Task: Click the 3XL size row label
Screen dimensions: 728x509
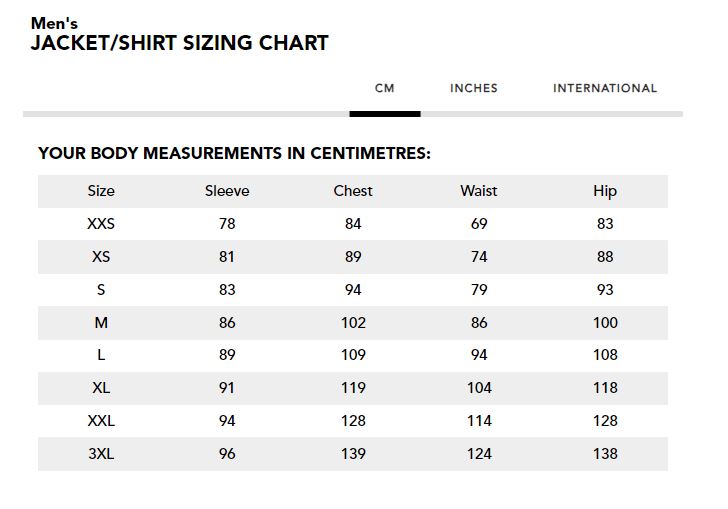Action: click(x=101, y=454)
